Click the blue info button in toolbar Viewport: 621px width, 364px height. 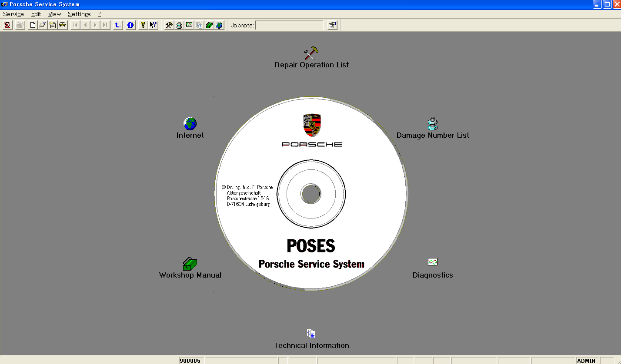[x=130, y=25]
